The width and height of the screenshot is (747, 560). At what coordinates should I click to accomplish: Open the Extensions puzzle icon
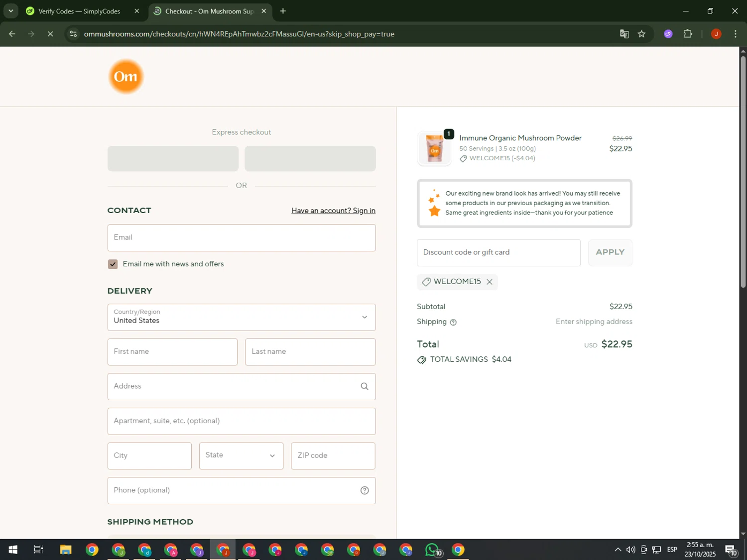688,34
